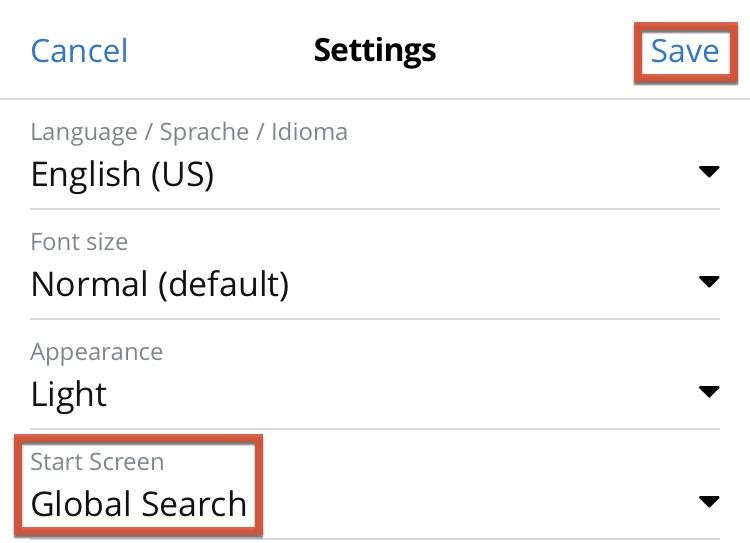750x543 pixels.
Task: Tap the Cancel link
Action: coord(79,51)
